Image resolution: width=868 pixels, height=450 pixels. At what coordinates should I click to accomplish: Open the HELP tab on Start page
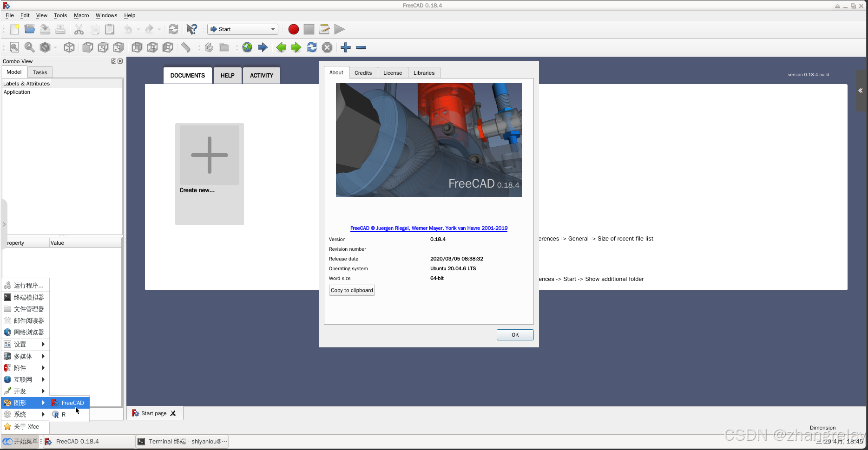(x=228, y=75)
